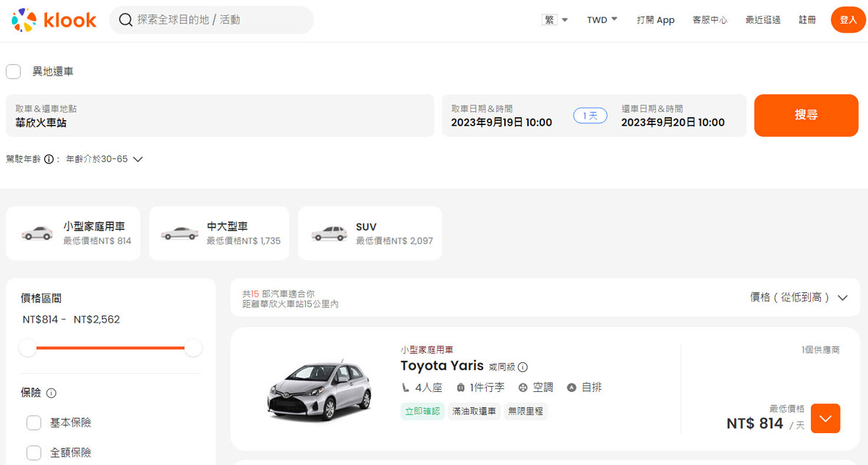Click the 4人座 seat icon
868x465 pixels.
(406, 388)
